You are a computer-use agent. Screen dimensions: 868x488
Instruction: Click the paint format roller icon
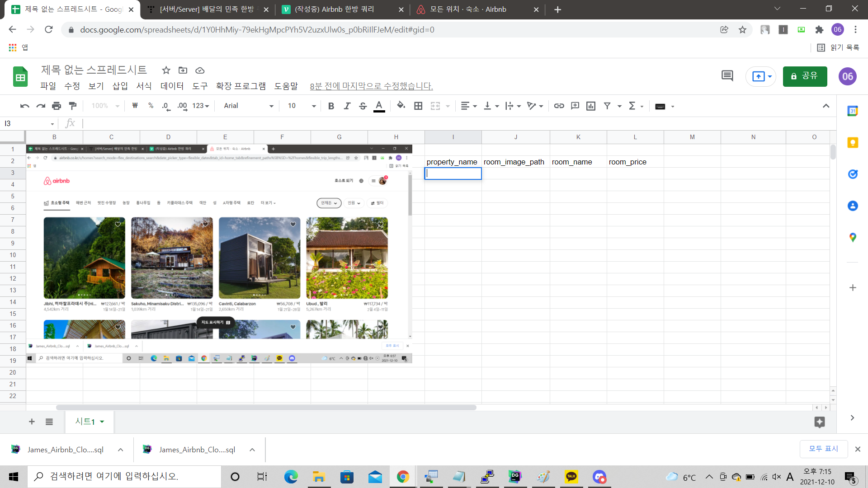pos(72,106)
